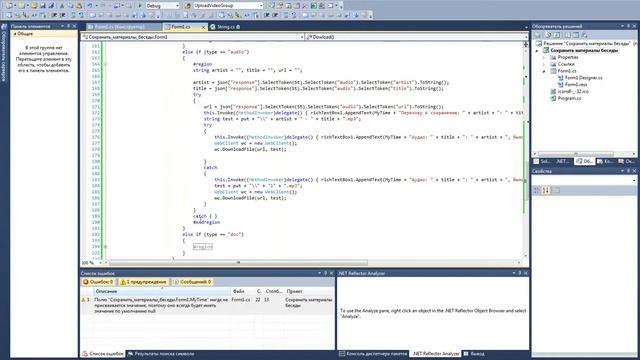
Task: Click the Paste clipboard icon
Action: click(79, 6)
